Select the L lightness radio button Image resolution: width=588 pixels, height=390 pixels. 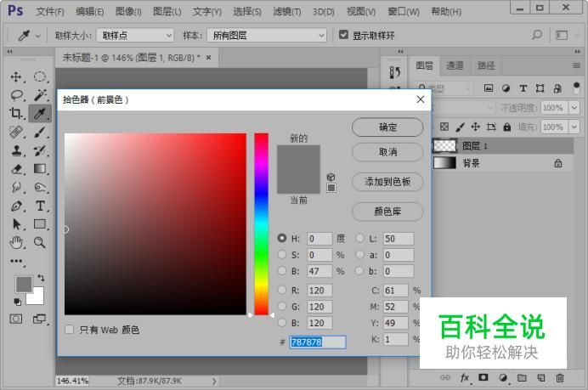pos(359,238)
